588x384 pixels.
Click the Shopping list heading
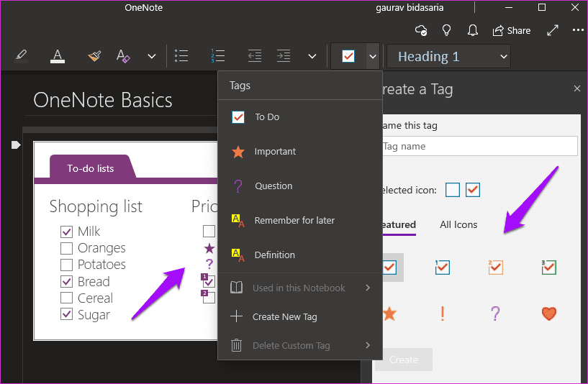(96, 207)
